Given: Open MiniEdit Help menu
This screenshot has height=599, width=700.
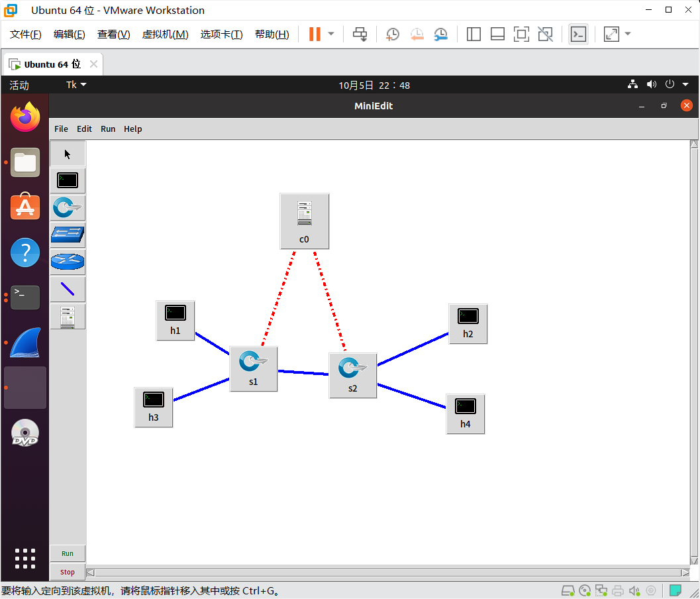Looking at the screenshot, I should pyautogui.click(x=132, y=129).
